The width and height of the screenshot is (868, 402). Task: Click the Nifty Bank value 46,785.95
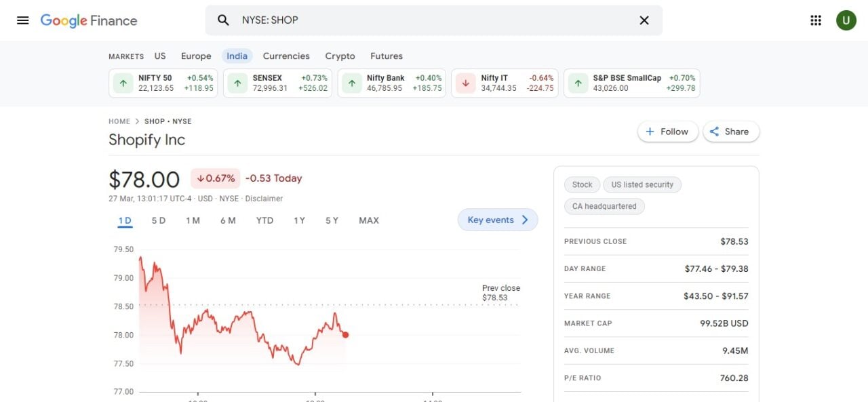point(384,88)
